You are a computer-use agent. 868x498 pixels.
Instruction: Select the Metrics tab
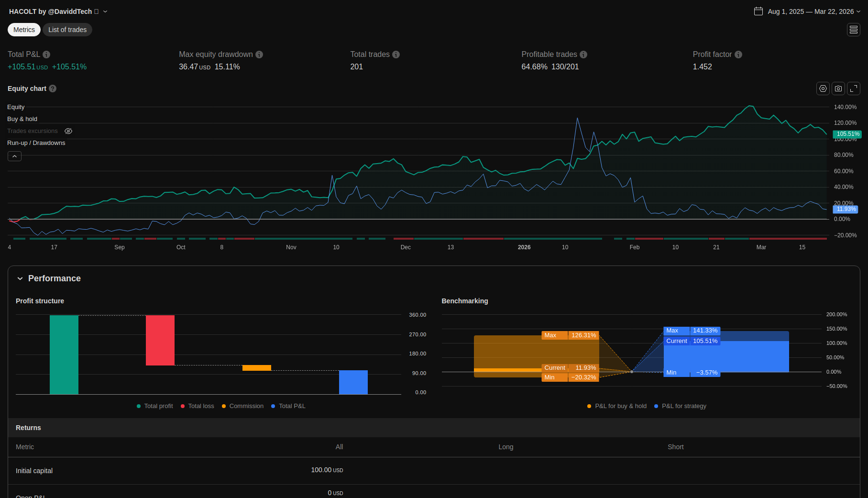pos(24,30)
